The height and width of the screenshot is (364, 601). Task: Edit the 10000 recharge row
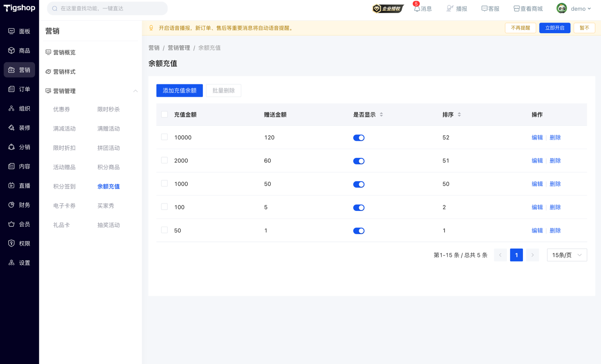[537, 138]
